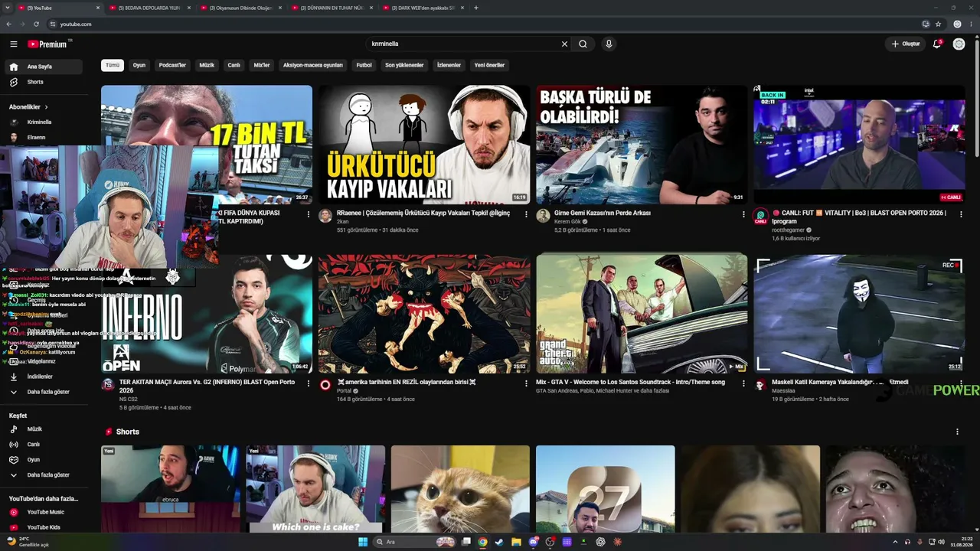Image resolution: width=980 pixels, height=551 pixels.
Task: Filter by the Podcast'ler chip
Action: 172,65
